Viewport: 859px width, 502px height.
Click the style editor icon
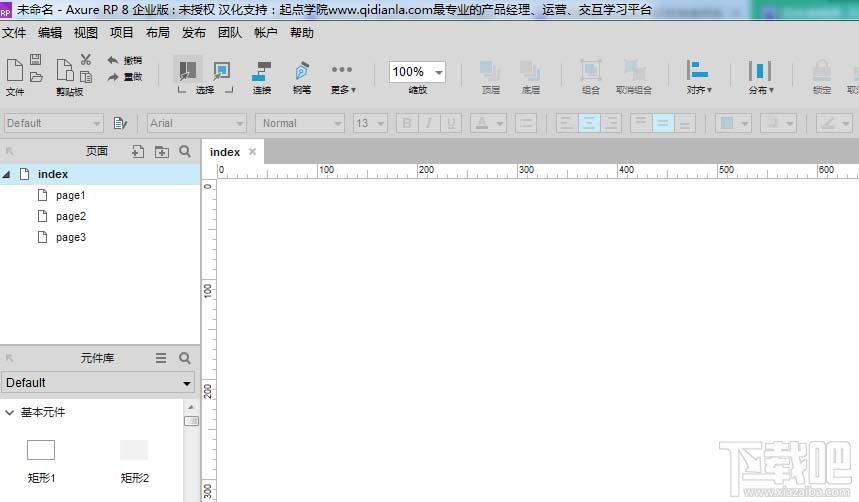point(120,123)
